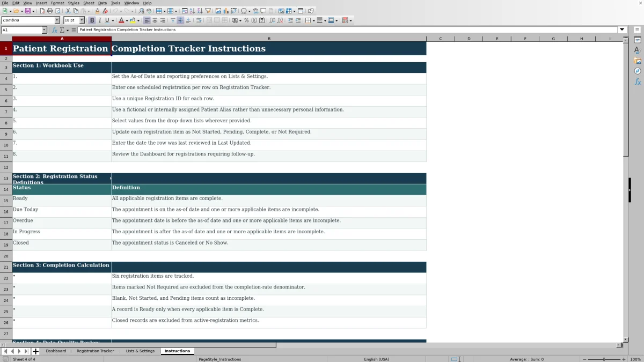Click the row 14 header
Image resolution: width=644 pixels, height=362 pixels.
pyautogui.click(x=6, y=189)
